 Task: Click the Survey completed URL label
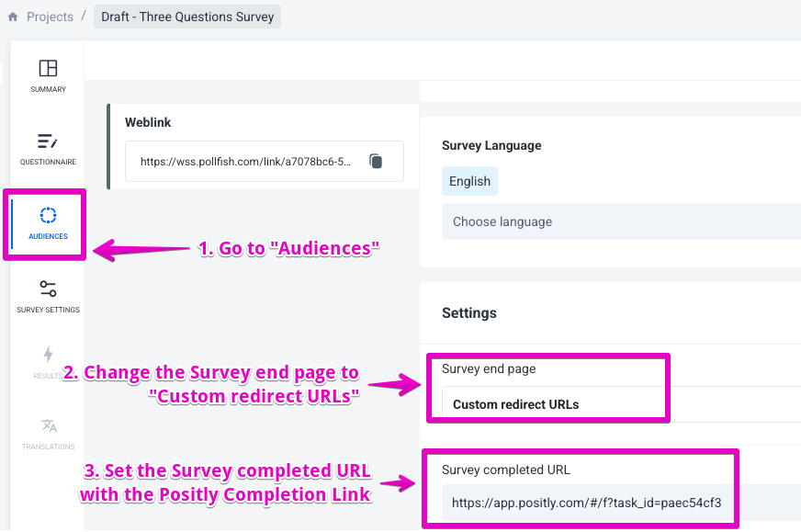[x=505, y=470]
